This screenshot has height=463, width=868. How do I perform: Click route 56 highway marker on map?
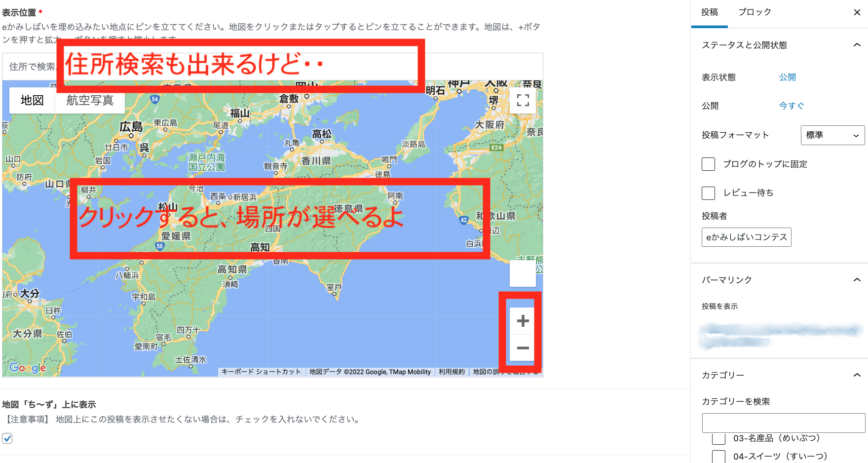[159, 246]
